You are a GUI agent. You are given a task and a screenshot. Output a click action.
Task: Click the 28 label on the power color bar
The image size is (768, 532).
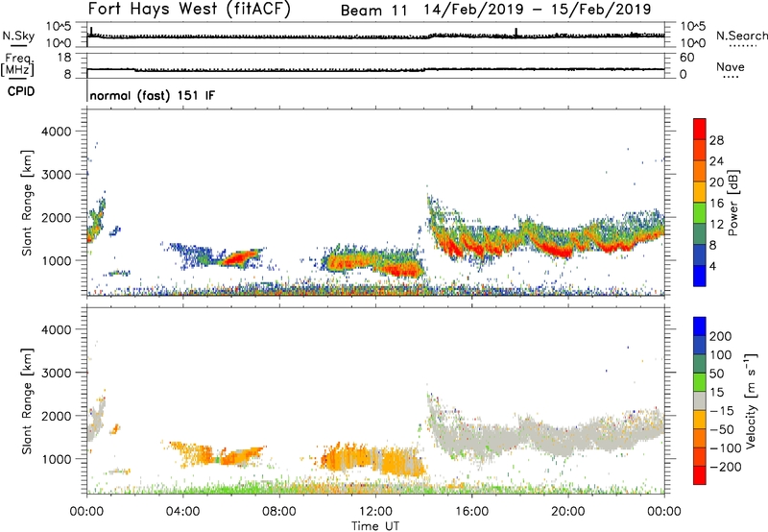tap(716, 140)
